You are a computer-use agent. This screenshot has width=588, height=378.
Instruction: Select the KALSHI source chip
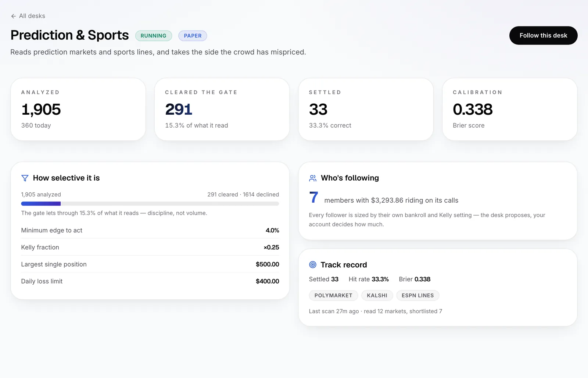(377, 295)
